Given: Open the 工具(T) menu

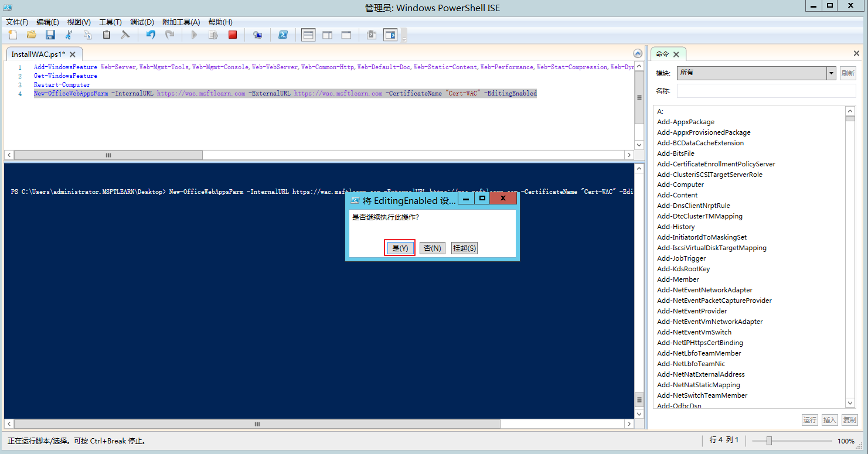Looking at the screenshot, I should pos(110,22).
